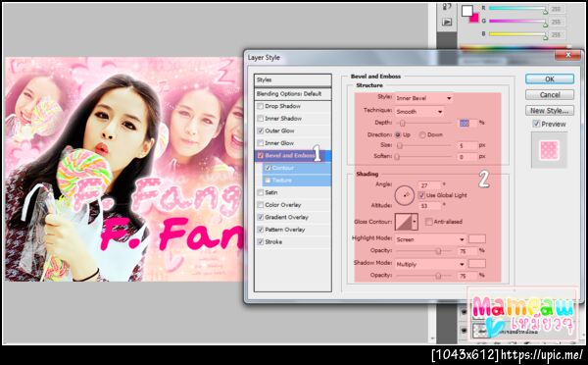The height and width of the screenshot is (365, 588).
Task: Click the R slider in Color panel
Action: click(x=517, y=9)
